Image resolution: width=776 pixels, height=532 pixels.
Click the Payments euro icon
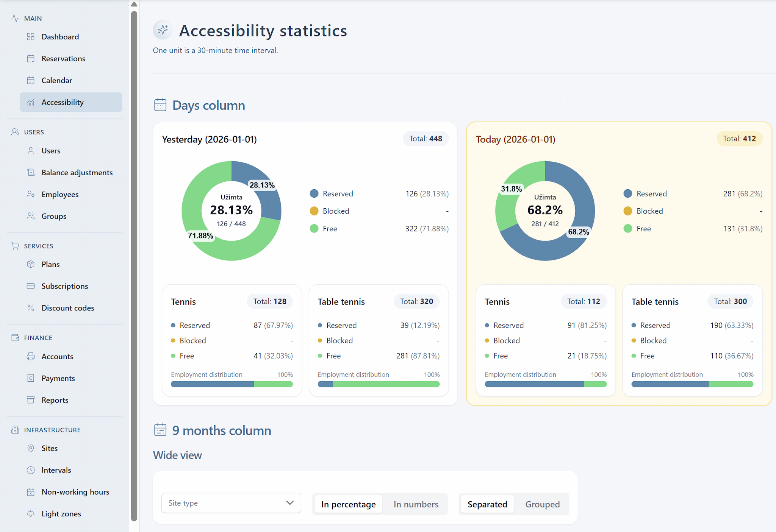(x=31, y=378)
